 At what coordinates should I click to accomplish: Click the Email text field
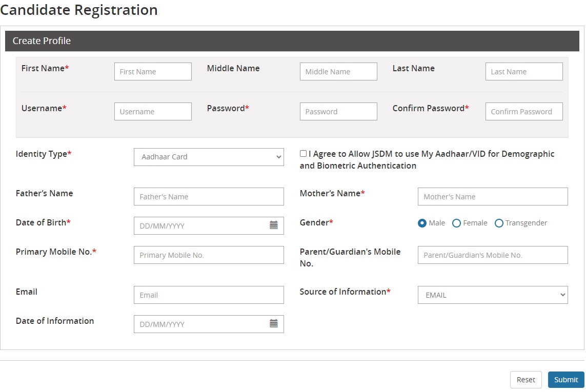(208, 295)
